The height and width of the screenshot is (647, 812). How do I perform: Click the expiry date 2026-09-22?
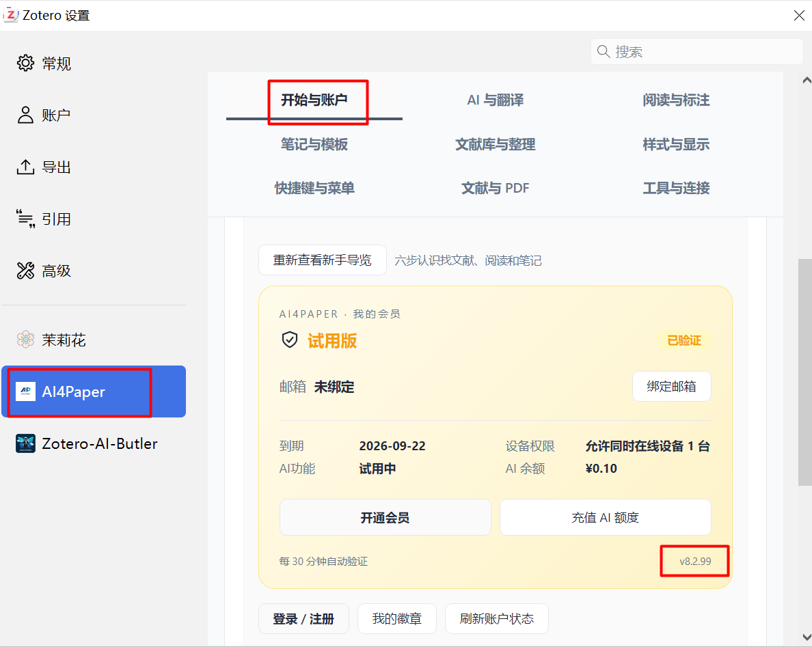pyautogui.click(x=392, y=445)
